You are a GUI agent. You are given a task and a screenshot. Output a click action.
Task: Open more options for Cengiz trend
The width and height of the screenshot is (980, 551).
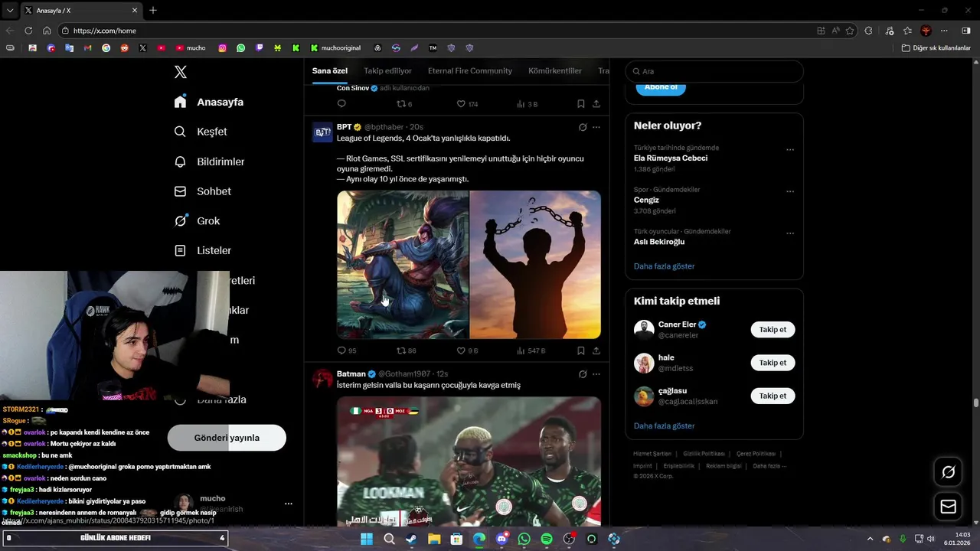point(790,192)
